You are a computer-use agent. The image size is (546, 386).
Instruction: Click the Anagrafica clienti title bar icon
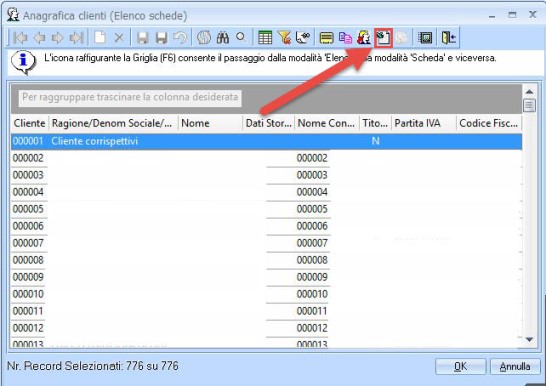tap(13, 15)
